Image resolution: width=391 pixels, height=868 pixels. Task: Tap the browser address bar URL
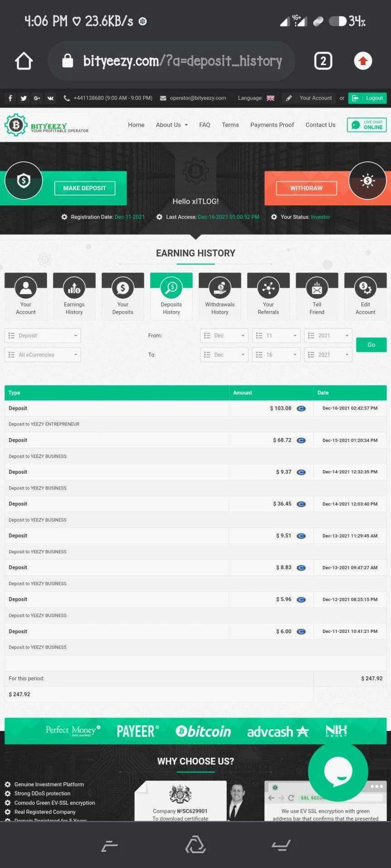coord(182,61)
